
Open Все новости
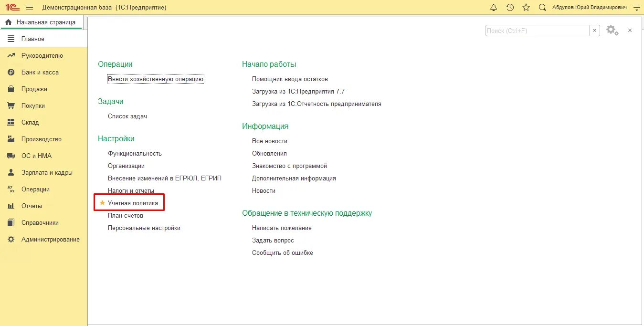click(270, 141)
